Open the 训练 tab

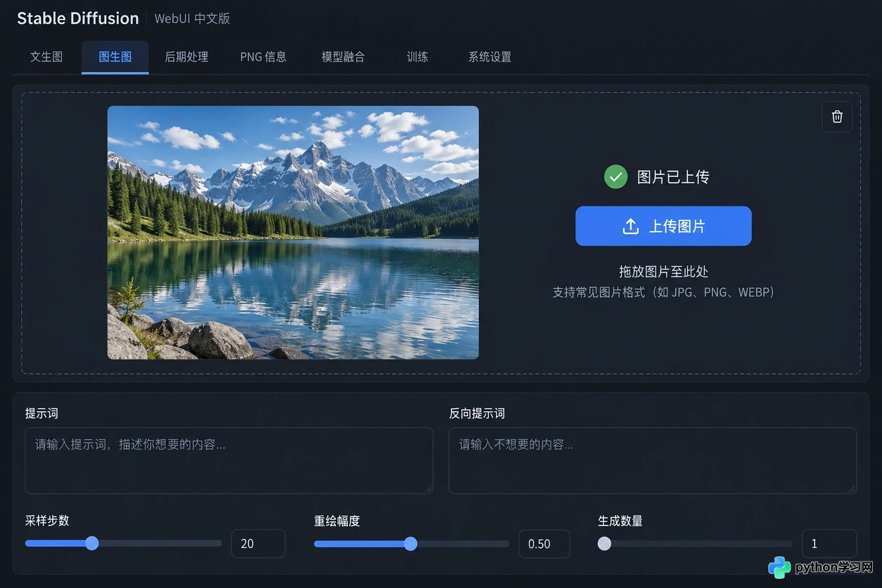pyautogui.click(x=417, y=57)
